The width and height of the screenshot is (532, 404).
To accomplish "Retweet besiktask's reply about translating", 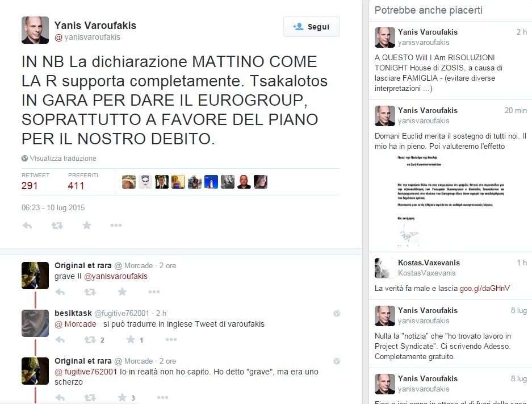I will (90, 339).
